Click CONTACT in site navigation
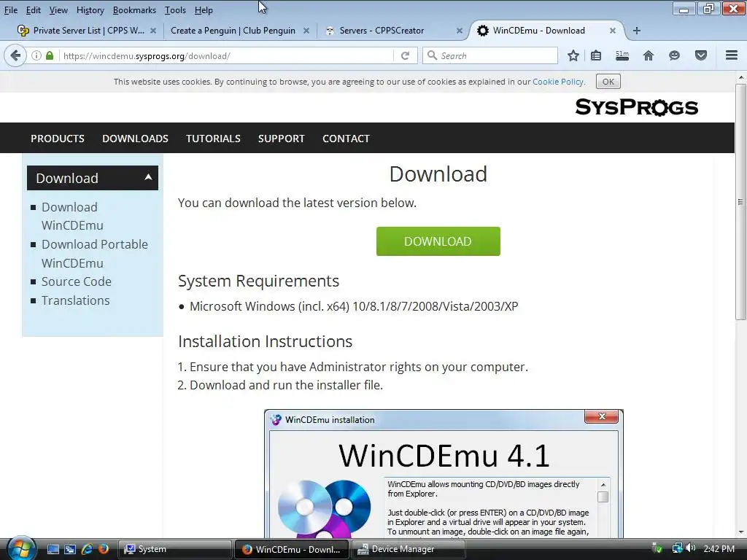 pos(346,139)
